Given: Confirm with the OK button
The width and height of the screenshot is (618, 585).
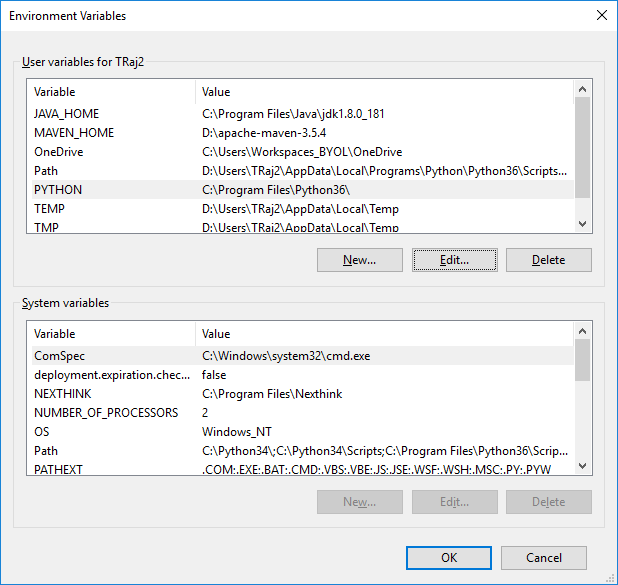Looking at the screenshot, I should [x=449, y=557].
